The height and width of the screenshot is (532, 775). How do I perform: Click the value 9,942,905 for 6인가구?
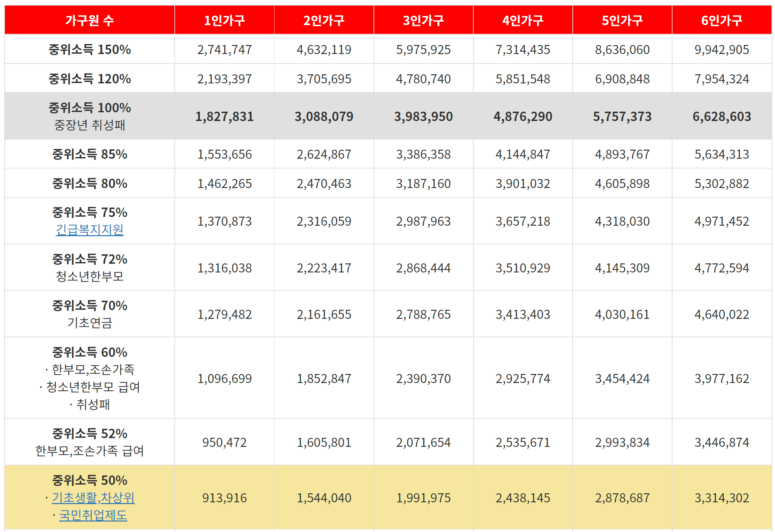tap(721, 50)
